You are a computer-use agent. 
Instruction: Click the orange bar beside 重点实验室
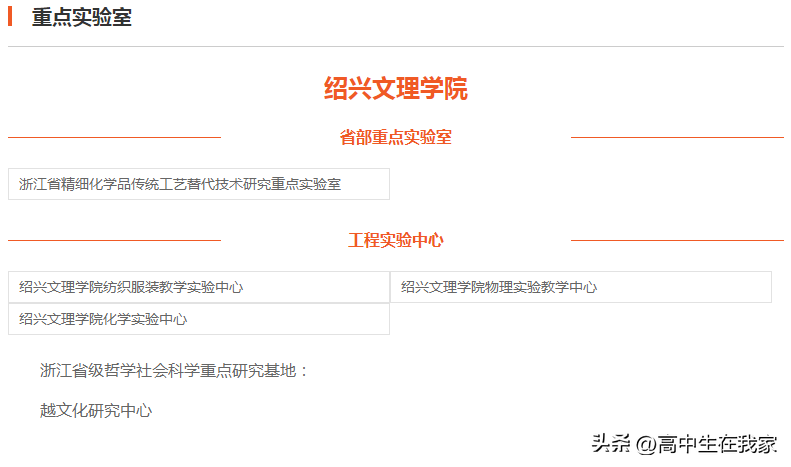coord(10,17)
